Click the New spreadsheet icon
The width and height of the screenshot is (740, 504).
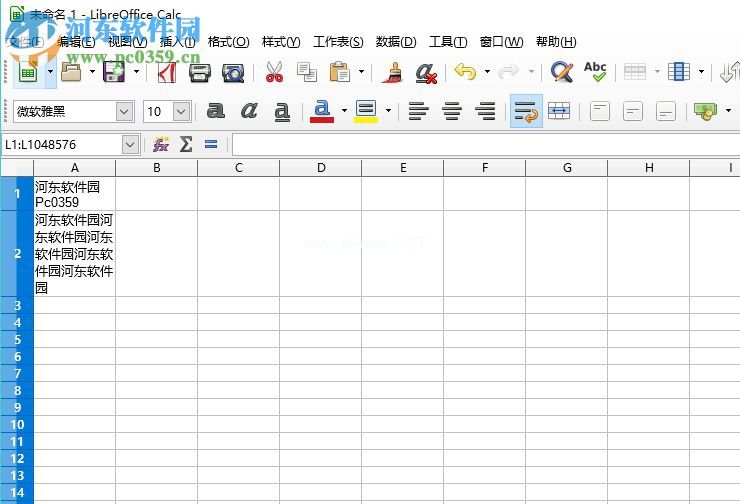pyautogui.click(x=28, y=72)
